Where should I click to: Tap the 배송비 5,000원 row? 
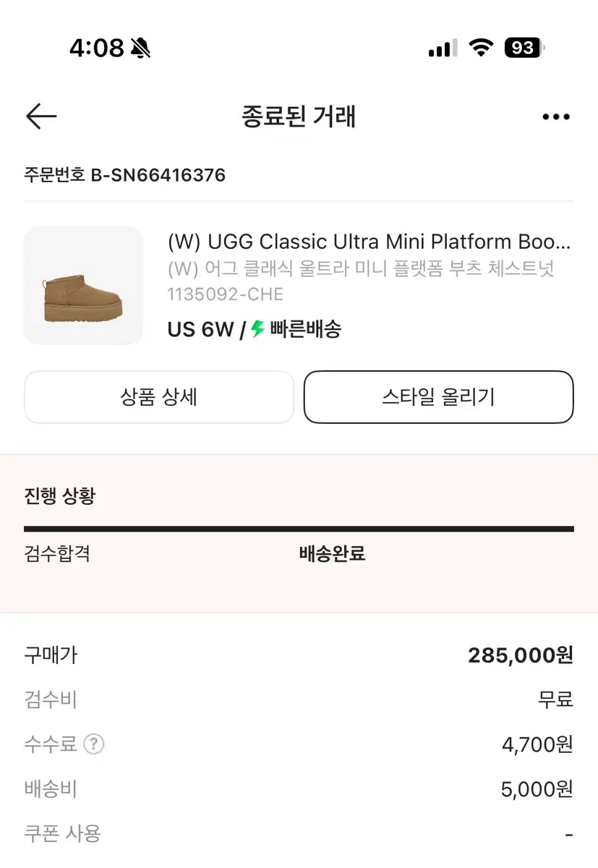pos(299,788)
